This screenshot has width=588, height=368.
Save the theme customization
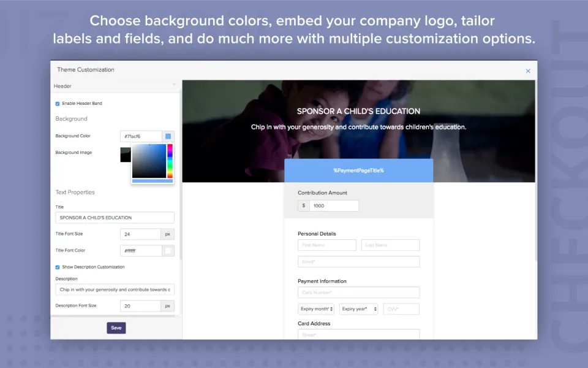tap(116, 328)
